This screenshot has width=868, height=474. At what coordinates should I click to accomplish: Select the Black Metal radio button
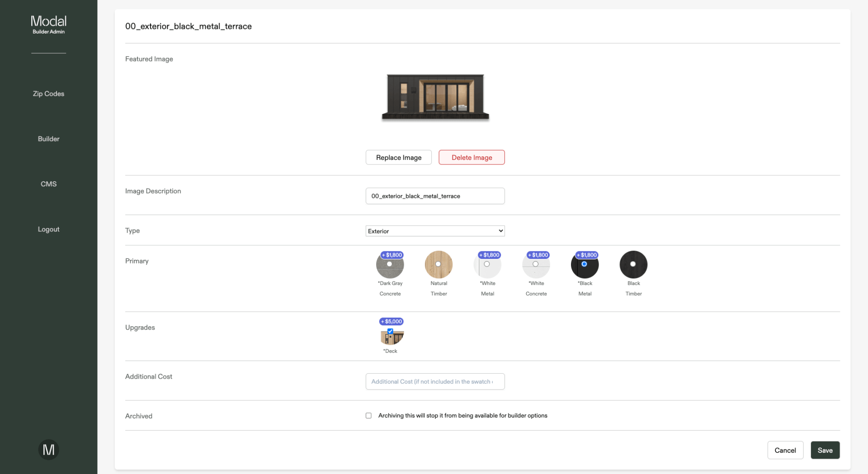point(584,264)
